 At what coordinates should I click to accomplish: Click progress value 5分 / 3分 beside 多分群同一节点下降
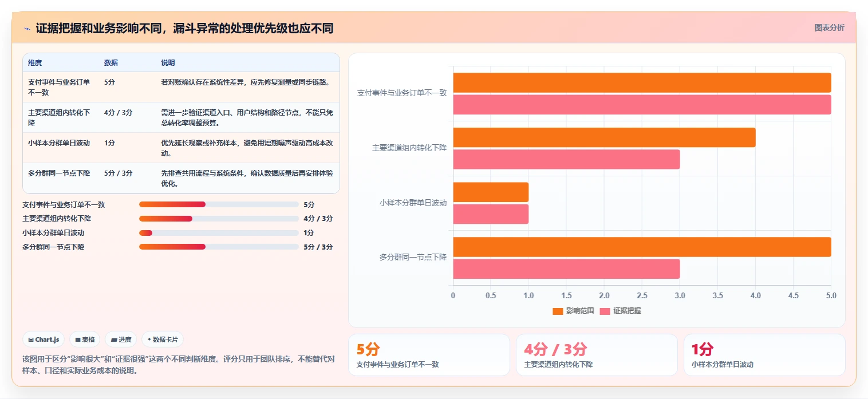[318, 247]
